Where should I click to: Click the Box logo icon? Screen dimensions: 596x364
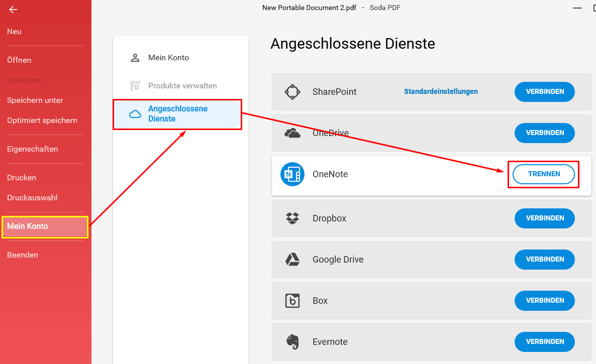click(x=292, y=301)
